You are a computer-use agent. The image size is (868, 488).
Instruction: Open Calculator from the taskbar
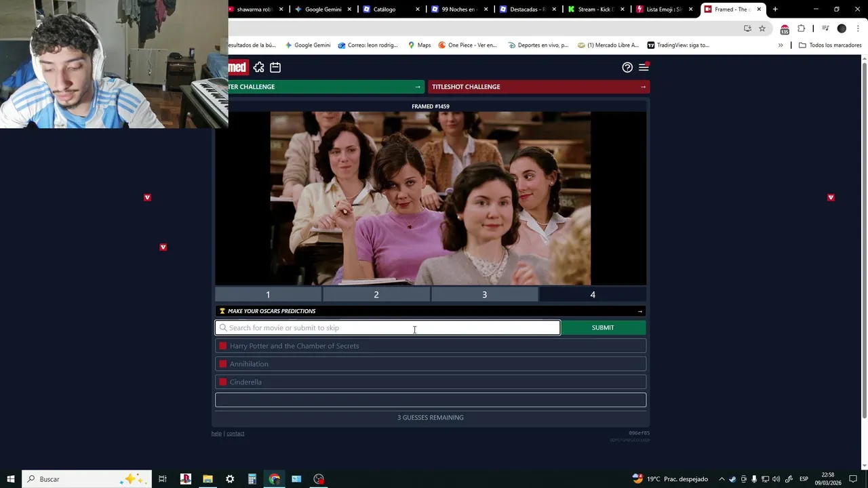[x=252, y=479]
